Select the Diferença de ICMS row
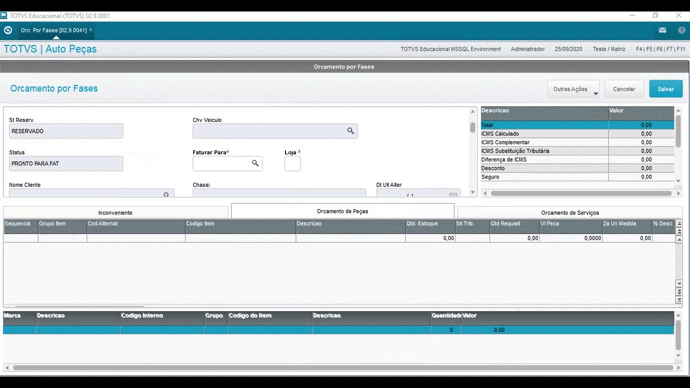This screenshot has height=388, width=690. click(577, 160)
